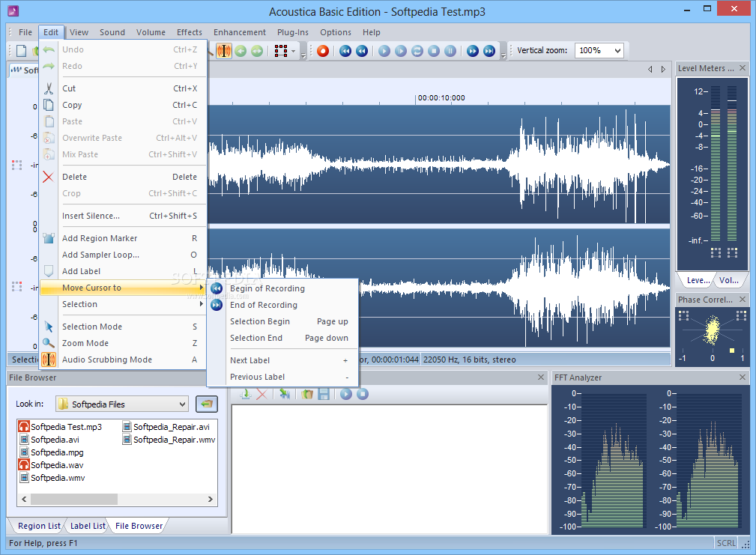The width and height of the screenshot is (756, 555).
Task: Click the Go to End transport button
Action: [x=489, y=51]
